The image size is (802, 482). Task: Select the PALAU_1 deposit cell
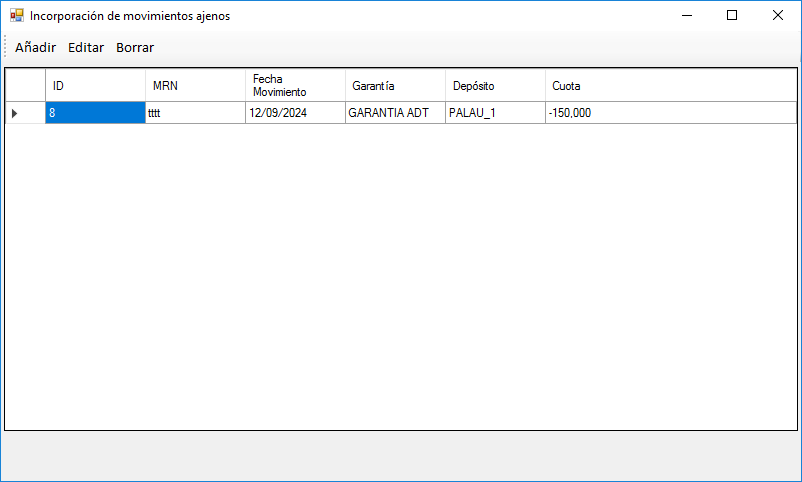click(x=495, y=113)
